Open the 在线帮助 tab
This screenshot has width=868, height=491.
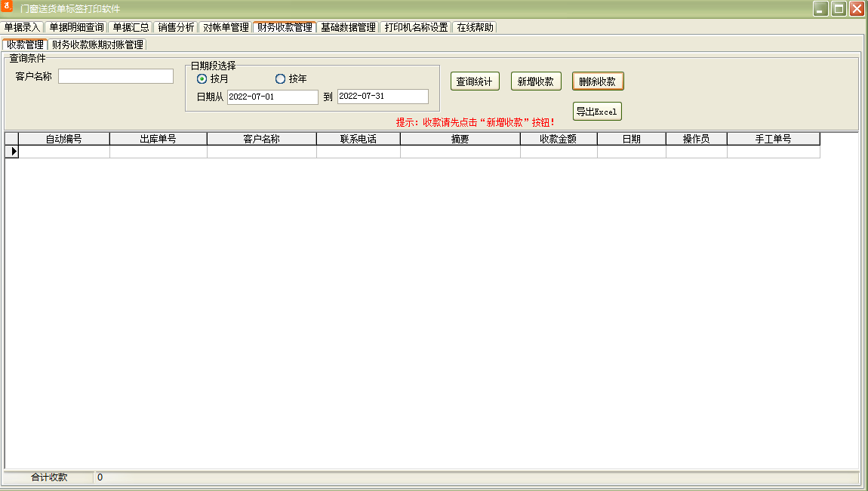coord(475,27)
